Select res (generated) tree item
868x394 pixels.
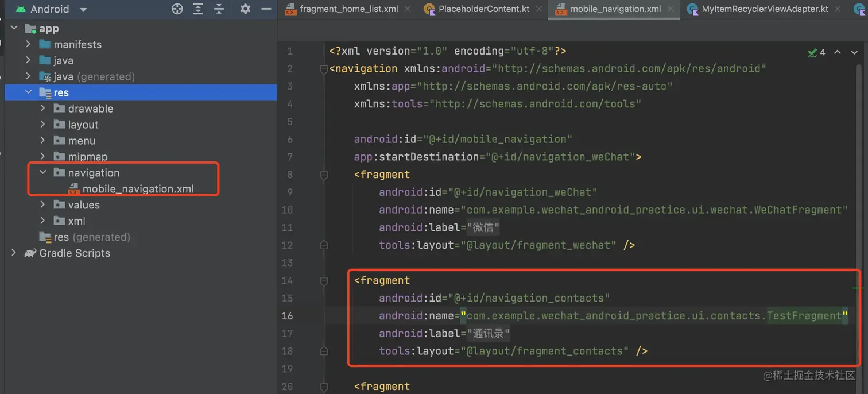(x=92, y=237)
